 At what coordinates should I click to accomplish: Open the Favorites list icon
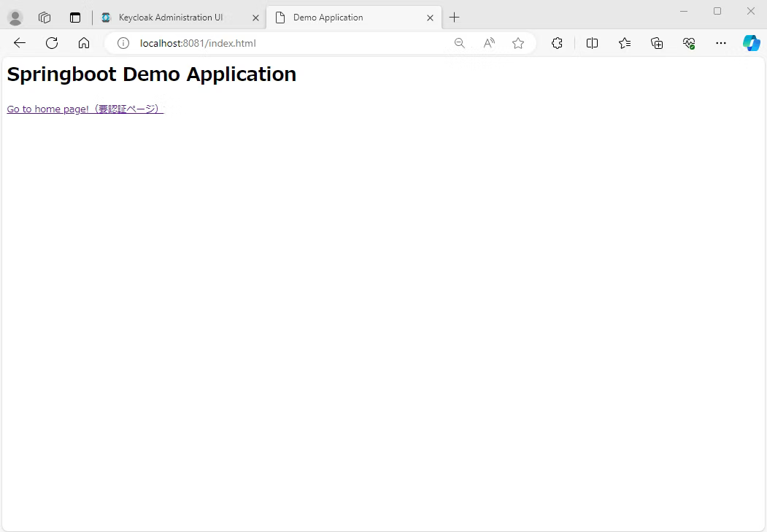[625, 43]
